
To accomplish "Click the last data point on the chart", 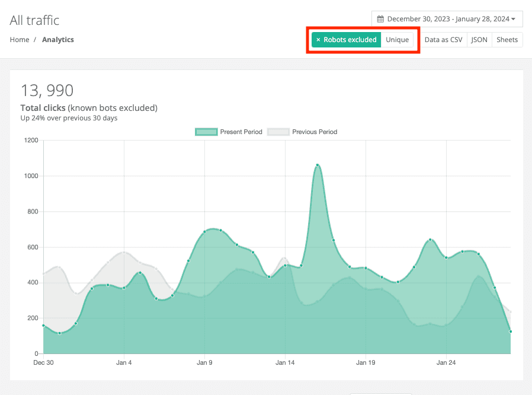I will (510, 332).
